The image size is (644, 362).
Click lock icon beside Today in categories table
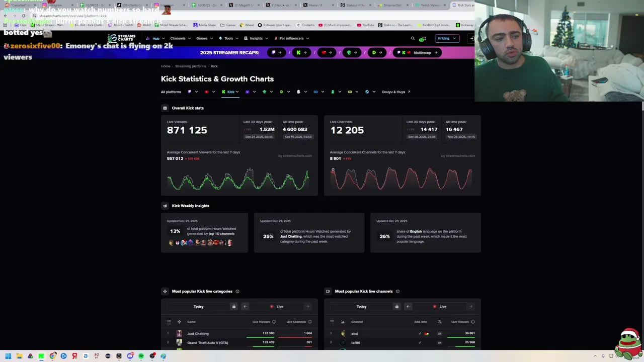[233, 307]
